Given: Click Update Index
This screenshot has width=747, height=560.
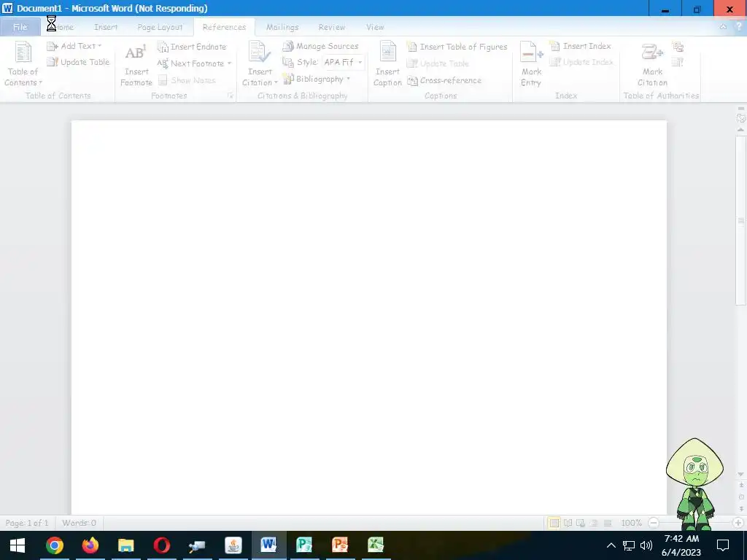Looking at the screenshot, I should click(581, 62).
